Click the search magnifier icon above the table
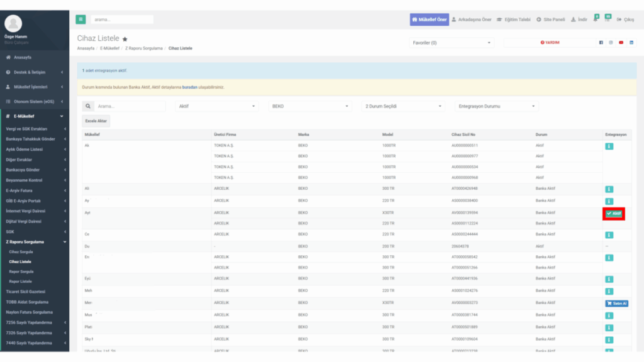Viewport: 644px width, 362px height. click(x=88, y=106)
